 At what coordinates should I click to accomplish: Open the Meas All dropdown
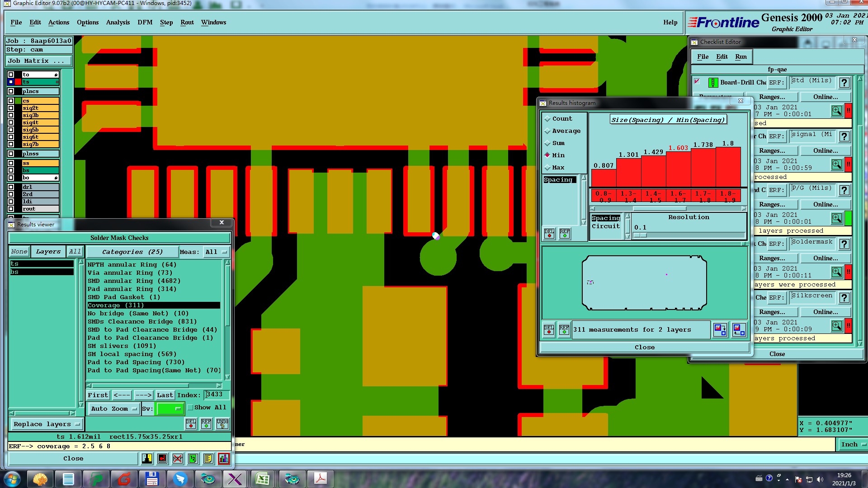pos(216,252)
